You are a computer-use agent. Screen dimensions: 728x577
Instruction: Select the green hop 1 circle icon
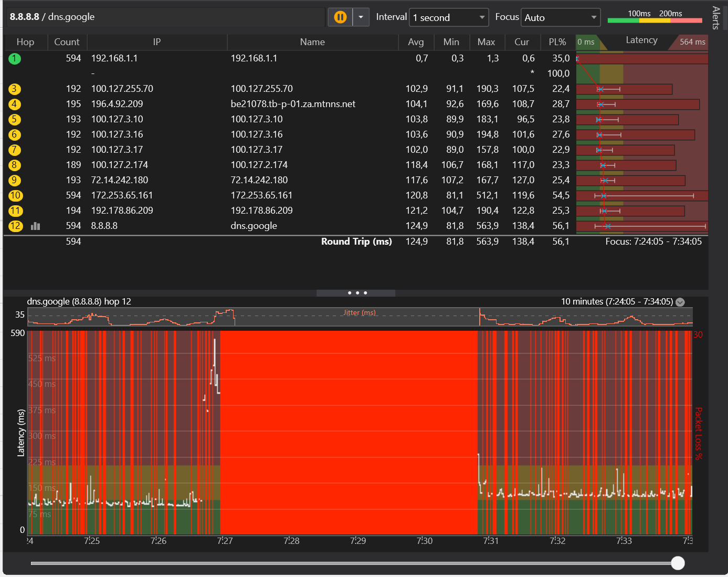tap(15, 59)
